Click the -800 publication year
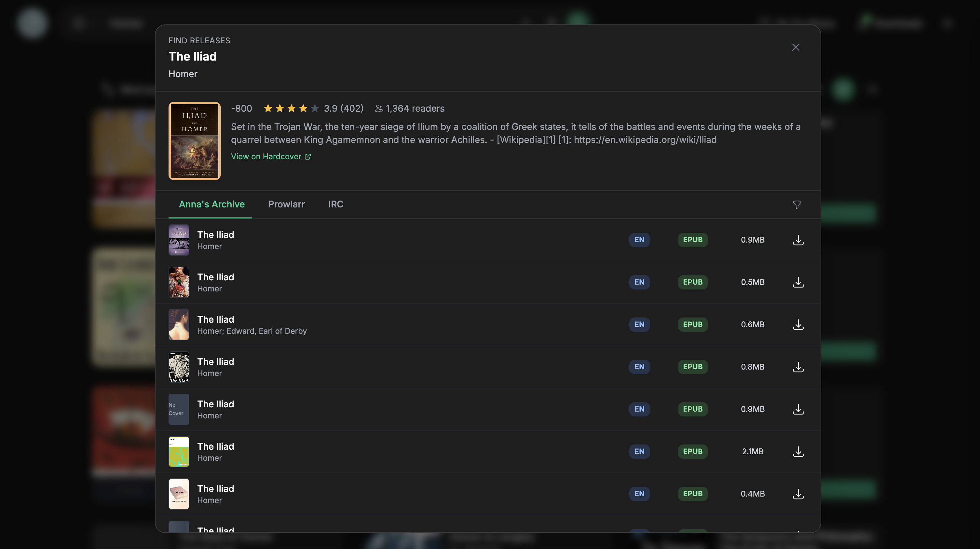The image size is (980, 549). 241,108
